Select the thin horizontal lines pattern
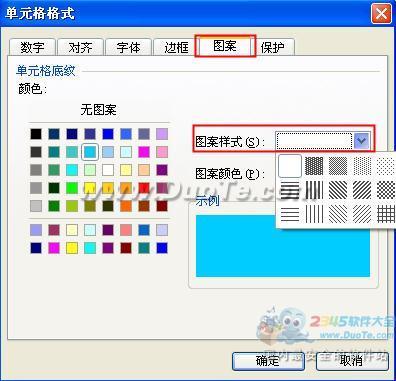The image size is (396, 381). coord(290,214)
